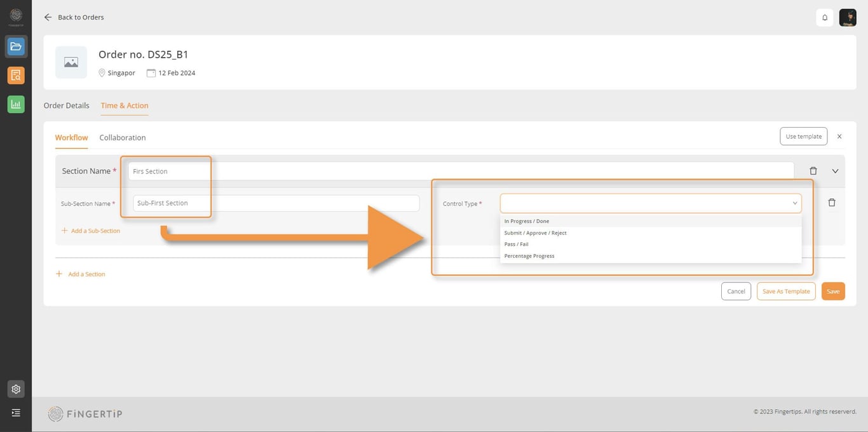Choose Submit / Approve / Reject option
The width and height of the screenshot is (868, 432).
point(651,233)
